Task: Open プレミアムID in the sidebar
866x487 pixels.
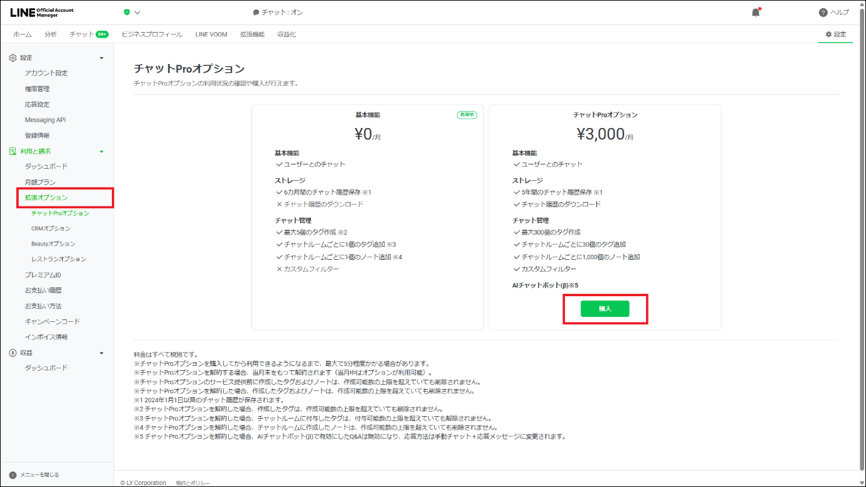Action: click(x=43, y=274)
